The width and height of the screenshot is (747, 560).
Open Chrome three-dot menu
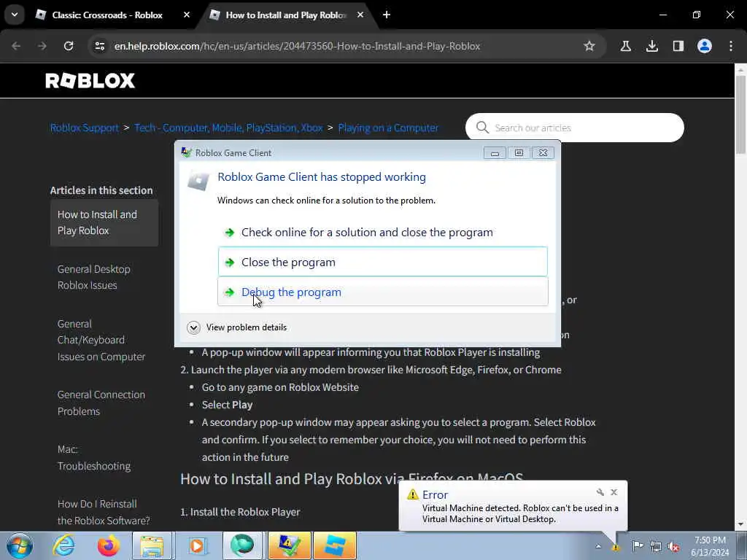(731, 46)
